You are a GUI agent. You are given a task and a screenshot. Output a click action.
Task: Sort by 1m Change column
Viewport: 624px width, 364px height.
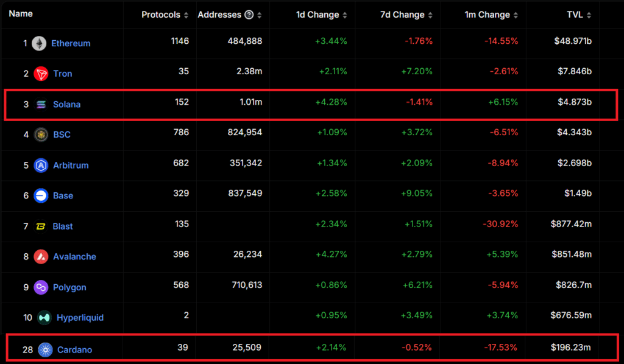coord(491,15)
